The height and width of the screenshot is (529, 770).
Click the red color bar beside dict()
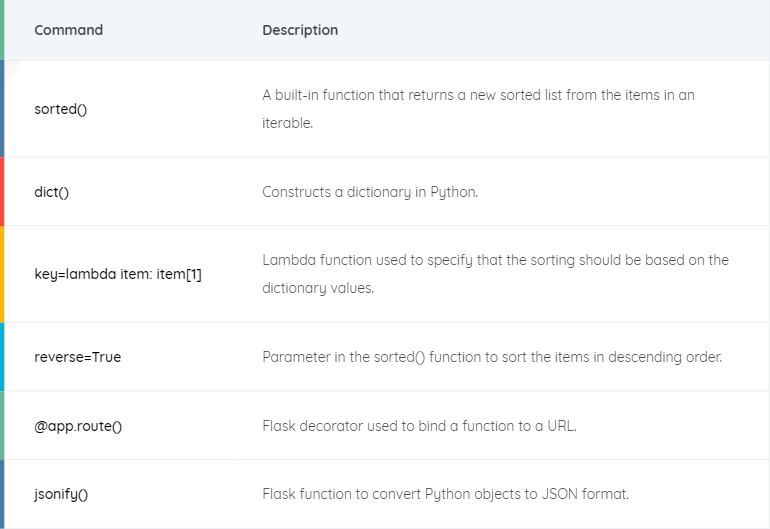point(2,192)
